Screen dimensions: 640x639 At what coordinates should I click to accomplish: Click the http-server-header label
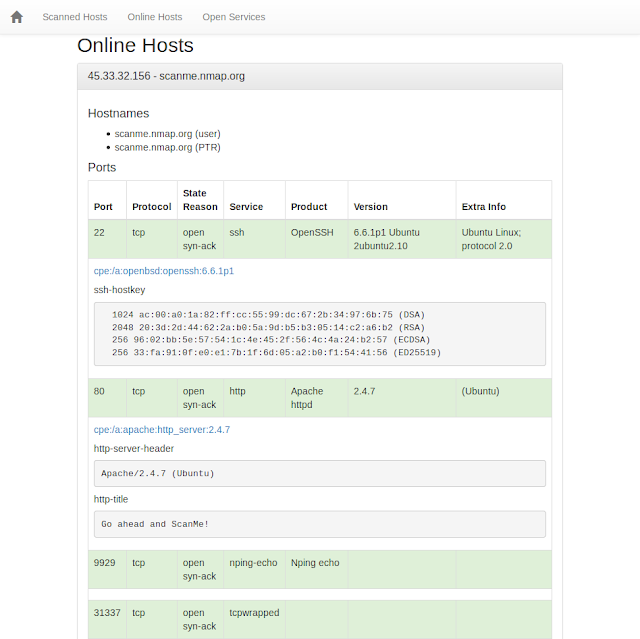pyautogui.click(x=134, y=449)
